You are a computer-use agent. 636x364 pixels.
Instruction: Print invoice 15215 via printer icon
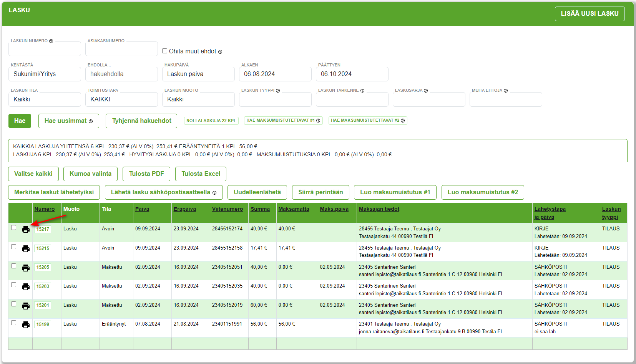26,249
